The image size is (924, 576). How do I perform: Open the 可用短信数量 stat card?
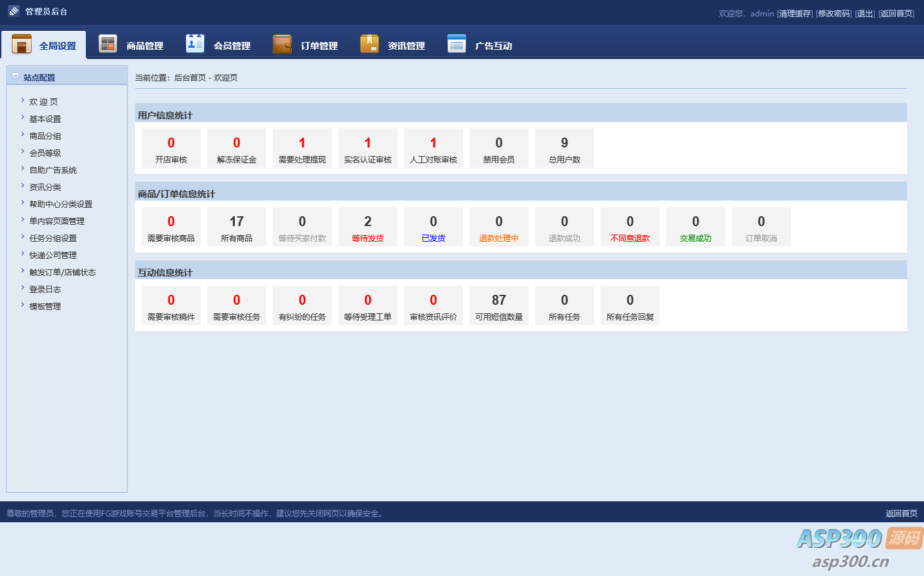pos(499,305)
